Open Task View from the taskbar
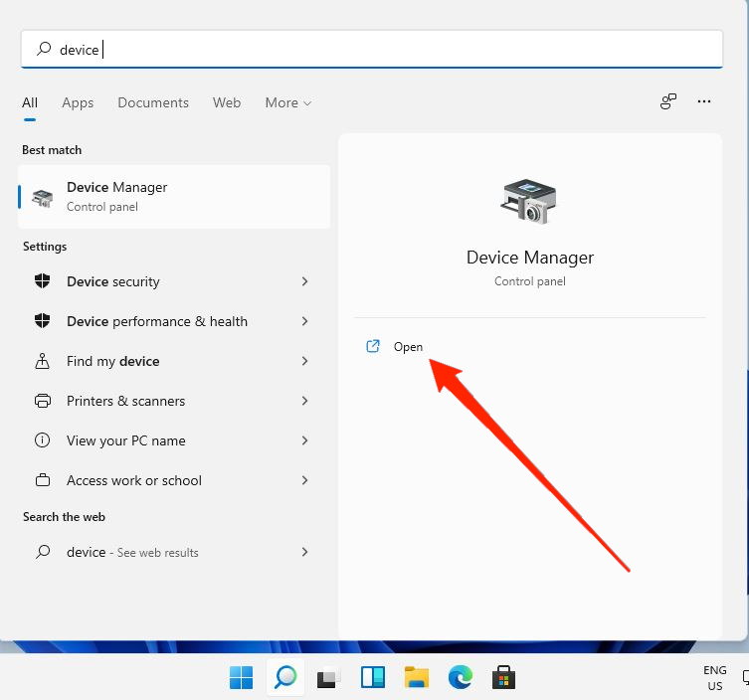This screenshot has height=700, width=749. [329, 678]
